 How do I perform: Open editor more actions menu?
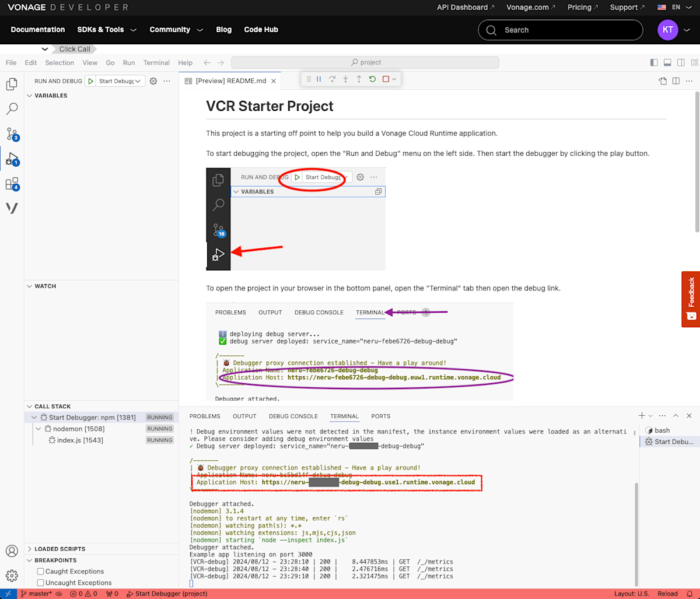(x=689, y=81)
